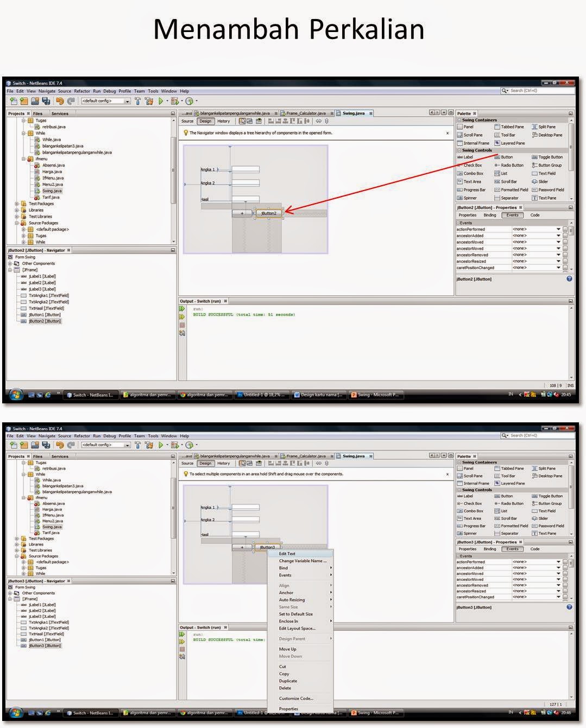Image resolution: width=586 pixels, height=728 pixels.
Task: Switch editor to Source view
Action: tap(187, 121)
